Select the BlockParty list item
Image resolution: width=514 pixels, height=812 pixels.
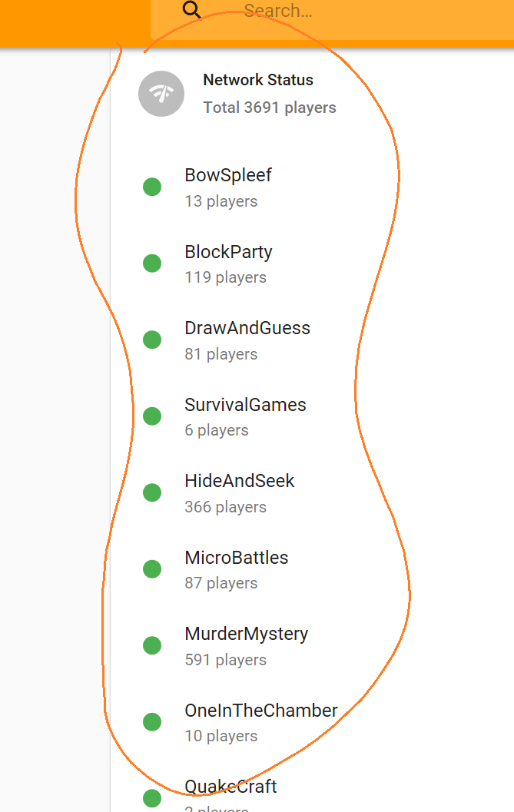coord(312,264)
